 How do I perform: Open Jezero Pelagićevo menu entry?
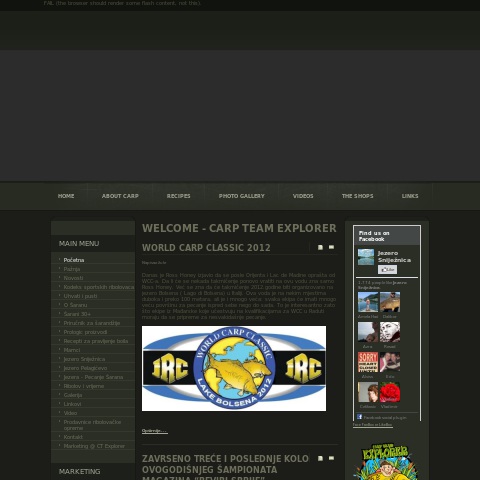pos(85,368)
